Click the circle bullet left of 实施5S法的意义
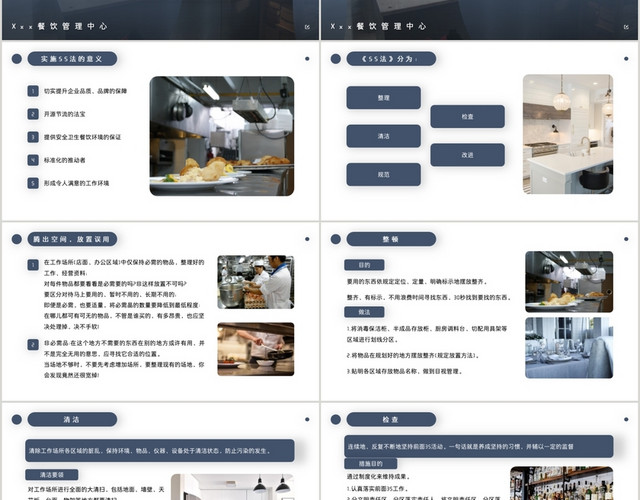 click(17, 59)
